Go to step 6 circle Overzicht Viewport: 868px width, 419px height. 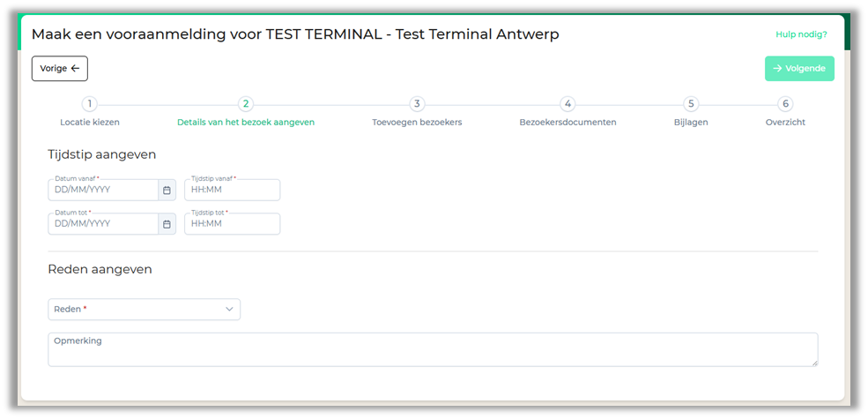click(x=785, y=104)
